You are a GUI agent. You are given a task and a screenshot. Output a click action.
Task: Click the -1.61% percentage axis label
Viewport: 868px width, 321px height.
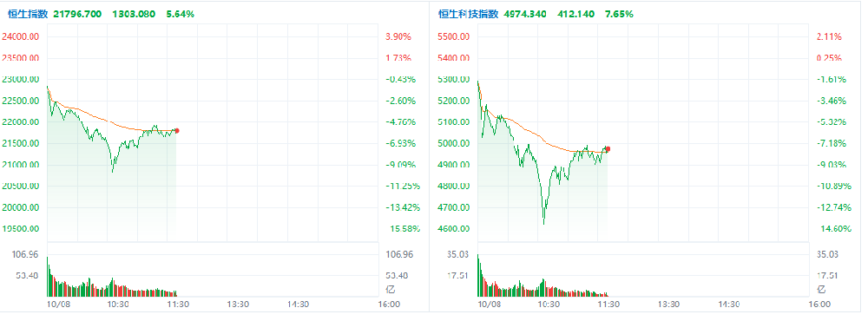click(831, 79)
